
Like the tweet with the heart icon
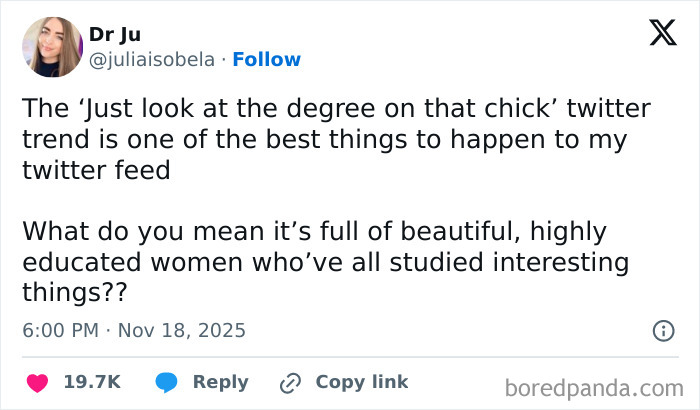click(x=37, y=382)
